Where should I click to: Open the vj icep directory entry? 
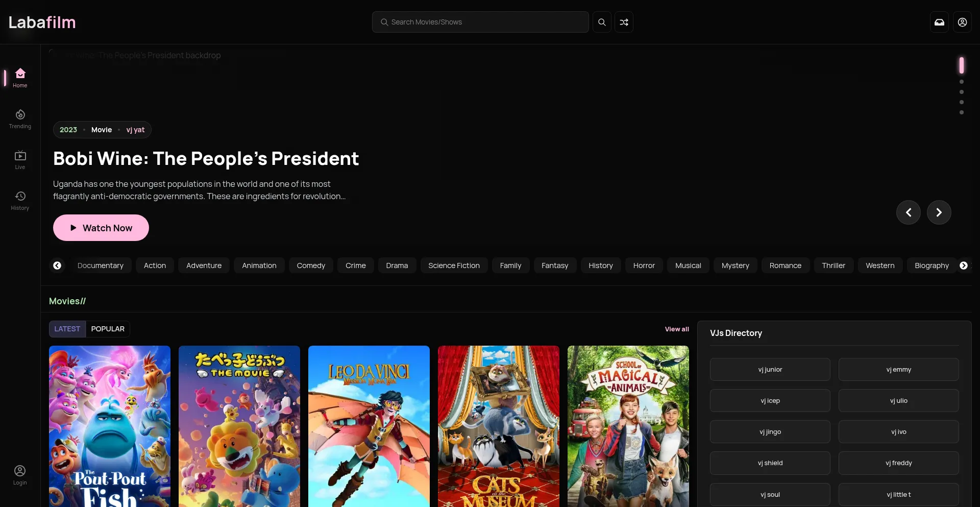click(770, 401)
